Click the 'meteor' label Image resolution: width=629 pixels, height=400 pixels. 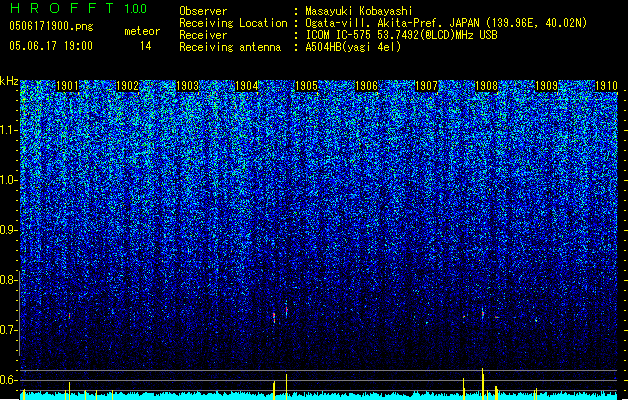[142, 31]
